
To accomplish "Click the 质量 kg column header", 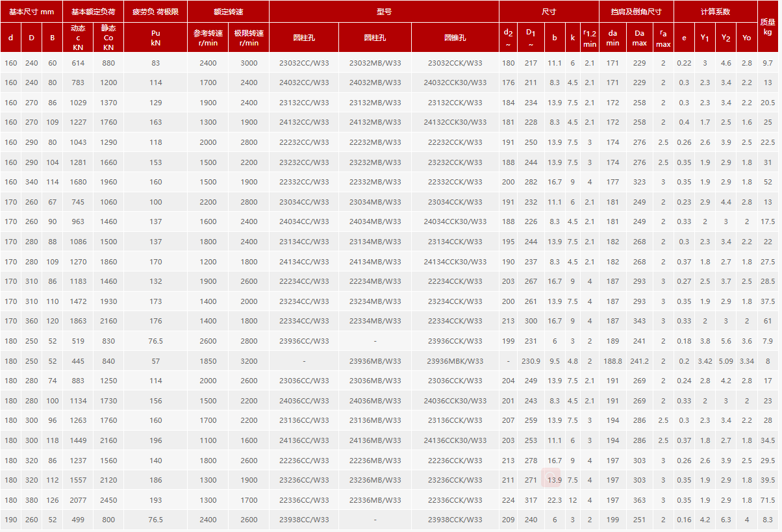I will [x=768, y=27].
